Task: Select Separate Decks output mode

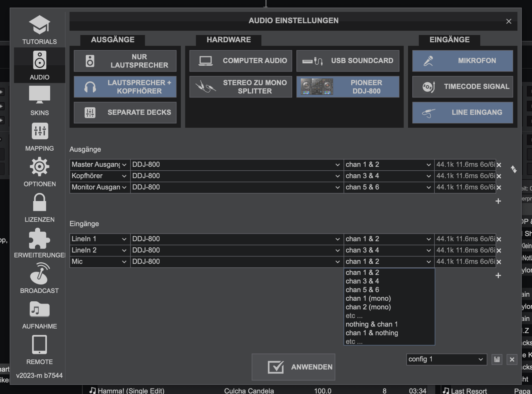Action: pyautogui.click(x=125, y=112)
